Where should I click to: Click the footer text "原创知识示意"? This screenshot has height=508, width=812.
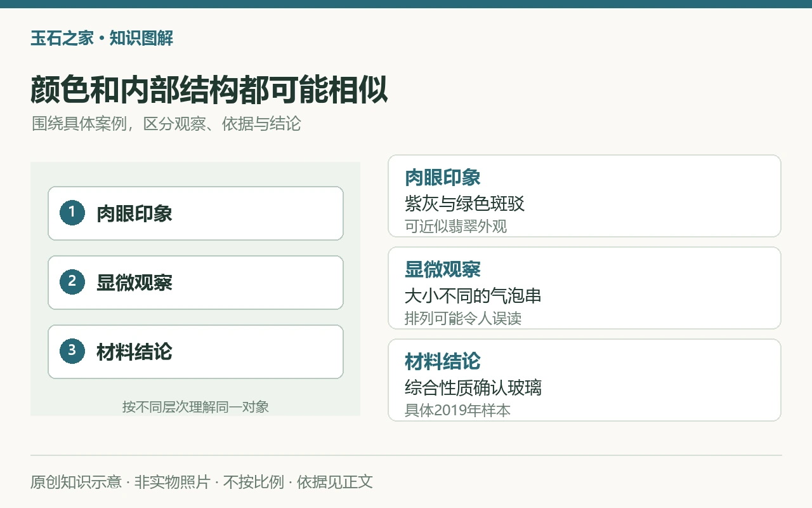pos(76,482)
